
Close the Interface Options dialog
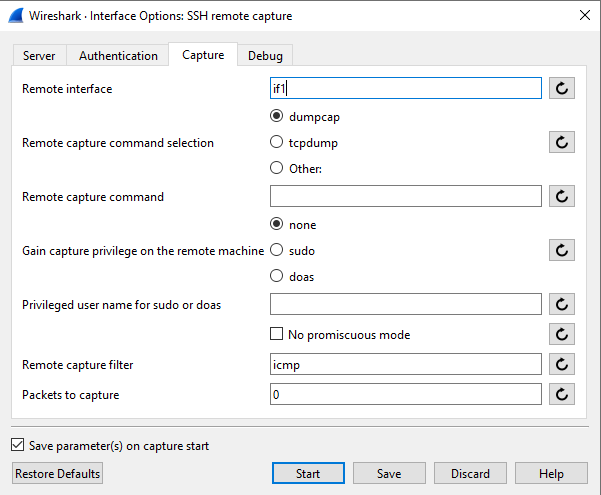click(x=585, y=16)
